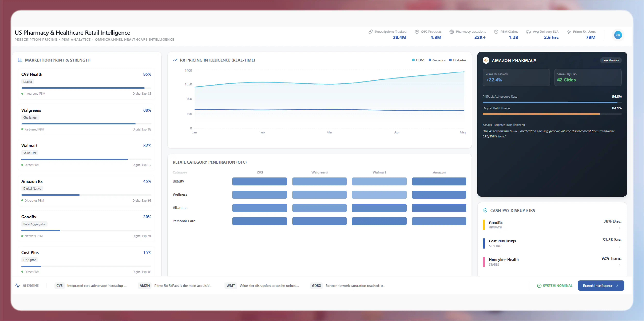
Task: Click the Cash-Pay Disruptors shield icon
Action: tap(485, 210)
